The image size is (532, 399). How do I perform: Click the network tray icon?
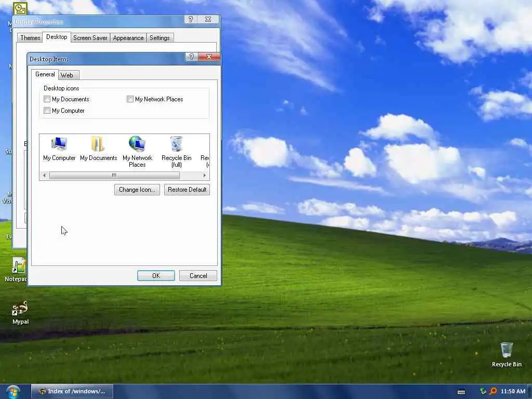483,391
